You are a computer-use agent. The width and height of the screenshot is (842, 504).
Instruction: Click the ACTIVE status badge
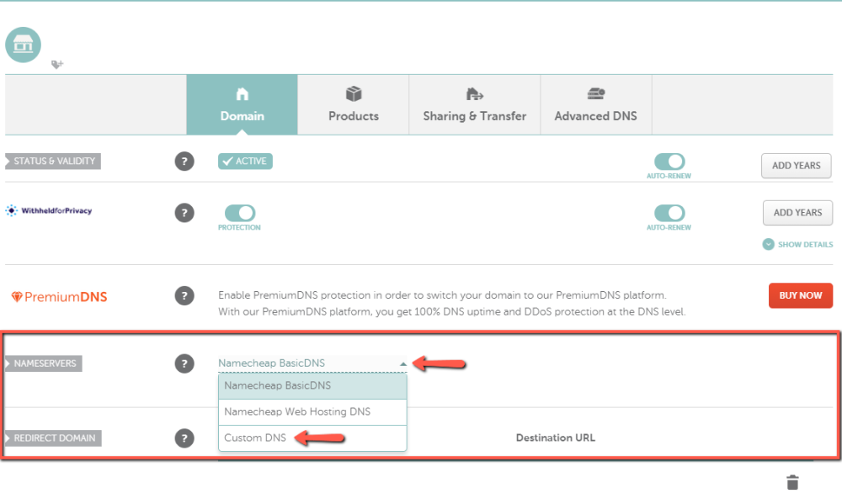pyautogui.click(x=245, y=161)
